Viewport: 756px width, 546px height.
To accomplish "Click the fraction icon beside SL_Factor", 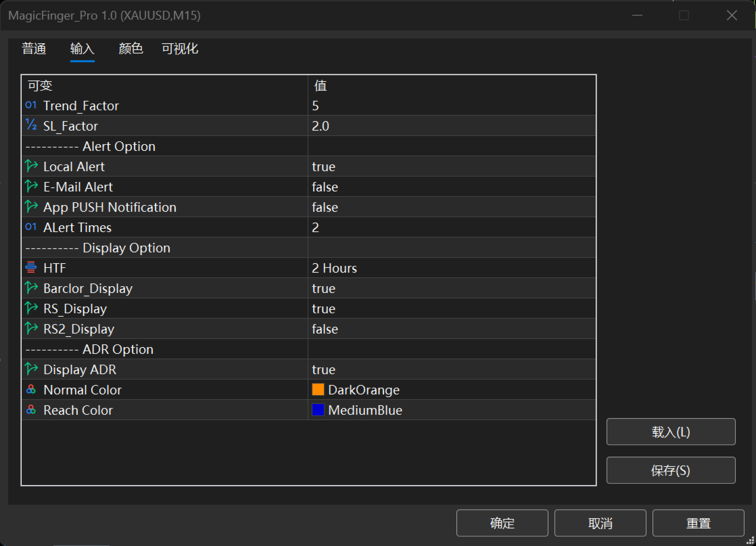I will [x=31, y=125].
